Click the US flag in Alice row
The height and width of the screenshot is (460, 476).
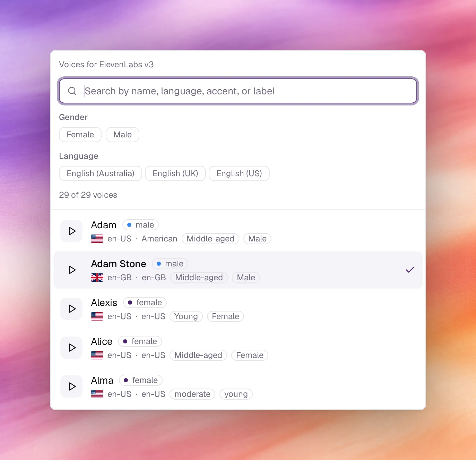(97, 355)
